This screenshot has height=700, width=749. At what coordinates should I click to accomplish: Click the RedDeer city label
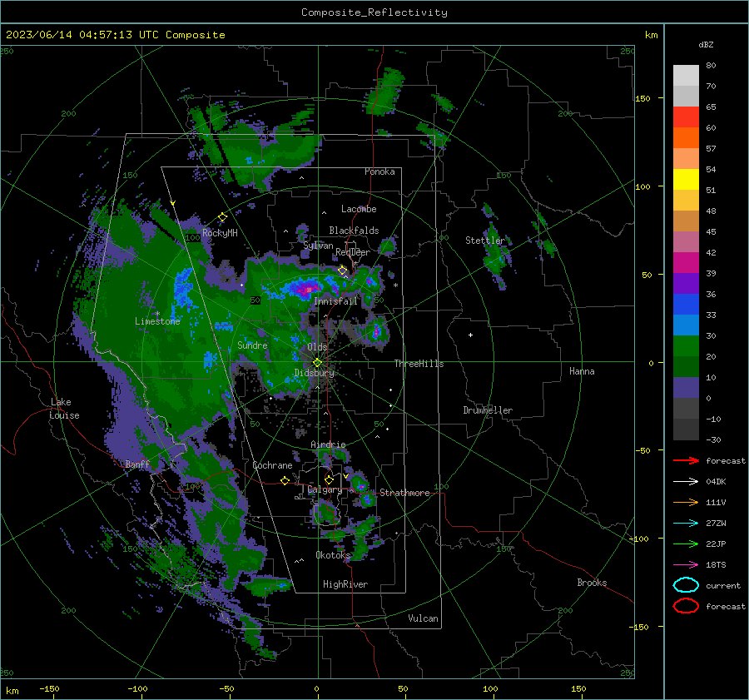tap(353, 252)
